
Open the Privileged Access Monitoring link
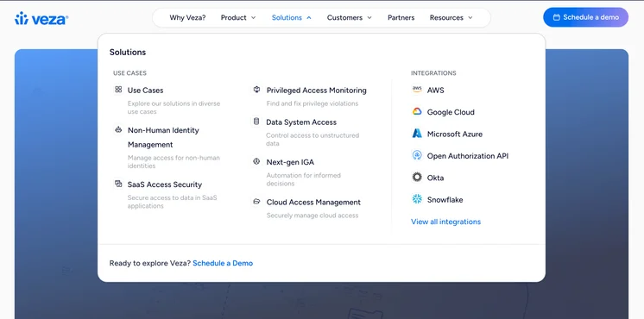[316, 91]
